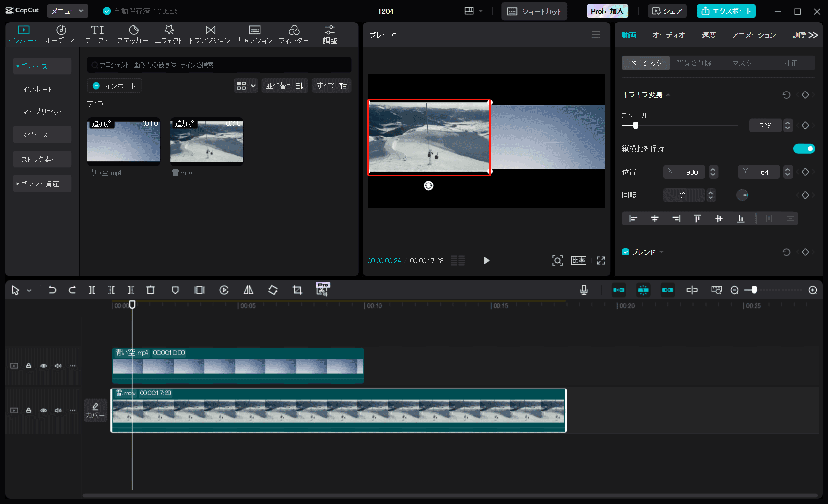The image size is (828, 504).
Task: Open the マスク sub-tab
Action: coord(742,63)
